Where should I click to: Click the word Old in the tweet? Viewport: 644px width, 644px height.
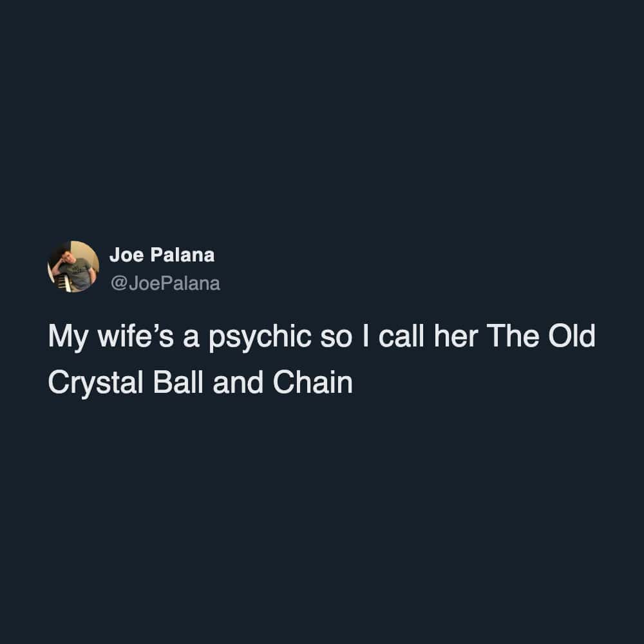pyautogui.click(x=571, y=336)
